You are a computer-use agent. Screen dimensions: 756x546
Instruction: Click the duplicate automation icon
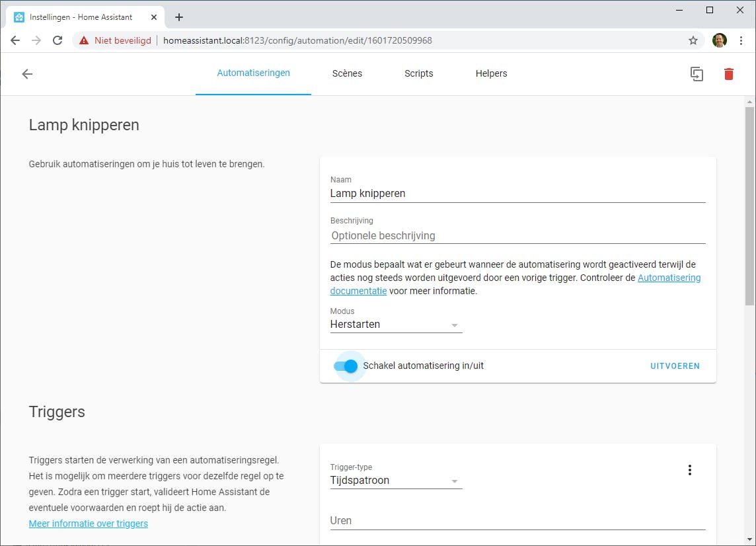coord(697,74)
